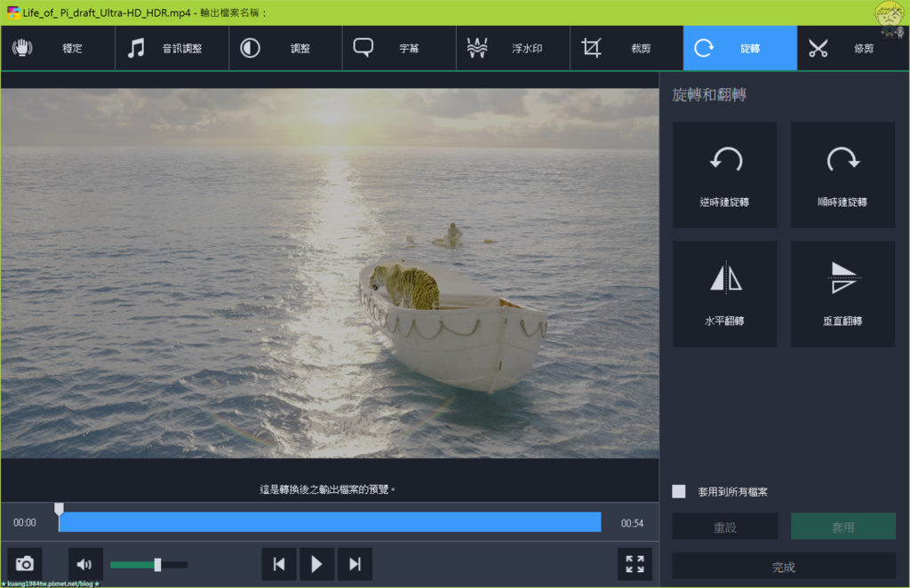The width and height of the screenshot is (910, 588).
Task: Click the 完成 done button
Action: point(784,567)
